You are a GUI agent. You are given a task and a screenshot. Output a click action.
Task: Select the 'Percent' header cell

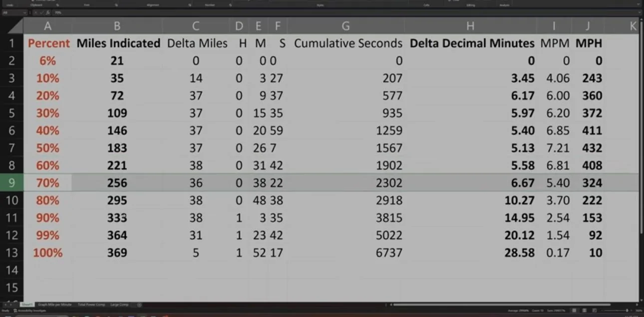[48, 43]
